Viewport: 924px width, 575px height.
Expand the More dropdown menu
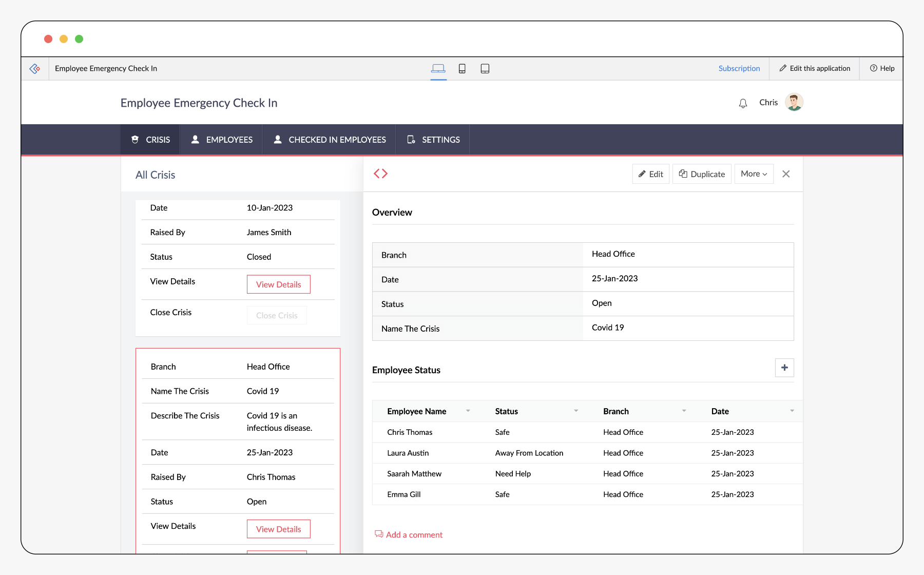pyautogui.click(x=754, y=174)
